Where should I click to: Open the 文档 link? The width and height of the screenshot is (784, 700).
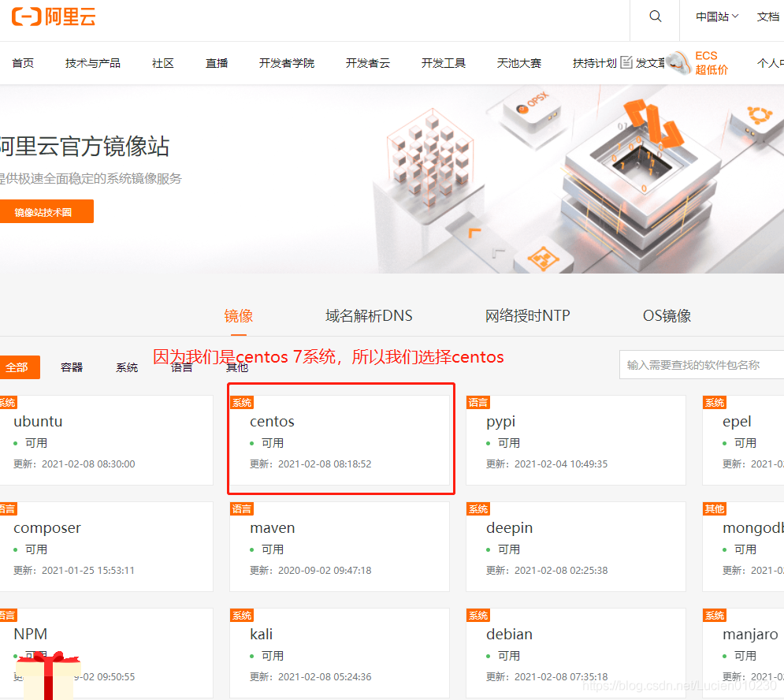tap(768, 17)
